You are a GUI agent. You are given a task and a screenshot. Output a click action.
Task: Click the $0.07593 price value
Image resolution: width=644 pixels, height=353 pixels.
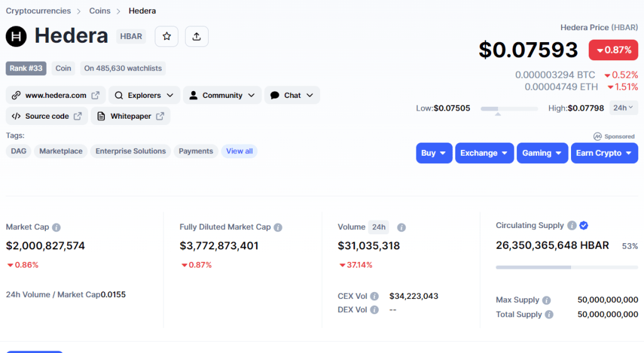pos(528,50)
